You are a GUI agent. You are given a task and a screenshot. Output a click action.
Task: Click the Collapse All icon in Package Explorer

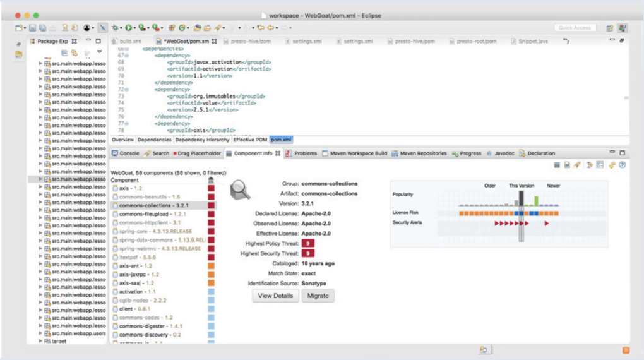[x=64, y=52]
